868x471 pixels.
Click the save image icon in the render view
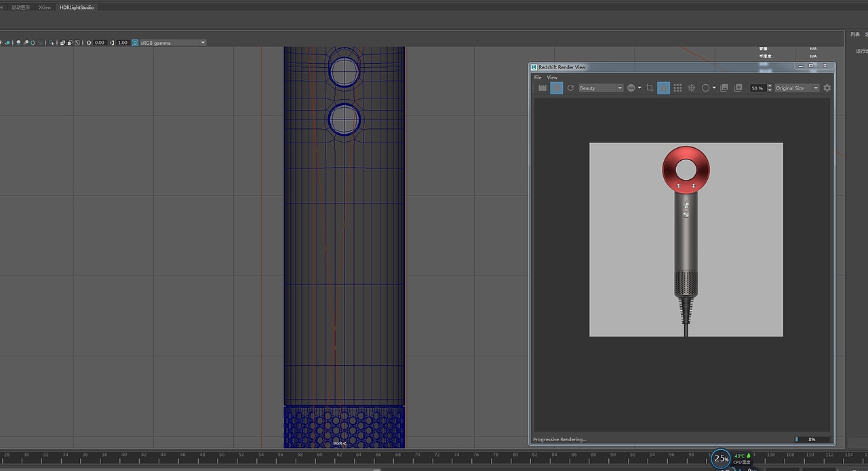coord(724,88)
